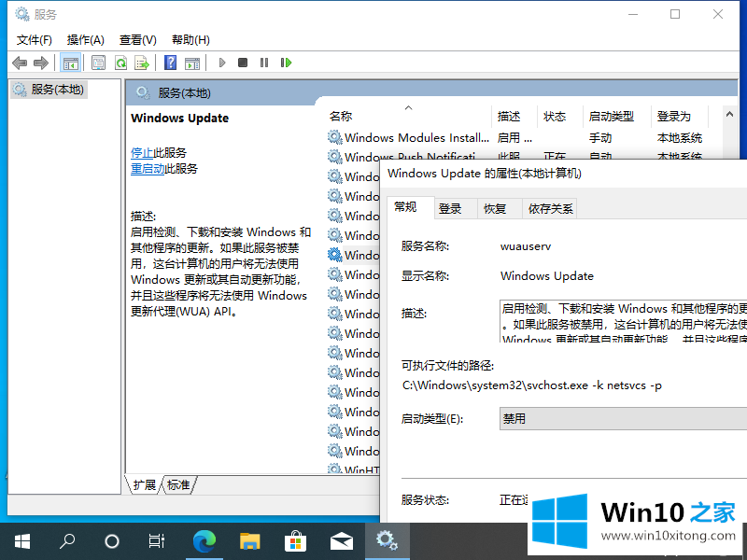This screenshot has height=560, width=747.
Task: Open the 操作(A) menu
Action: tap(86, 40)
